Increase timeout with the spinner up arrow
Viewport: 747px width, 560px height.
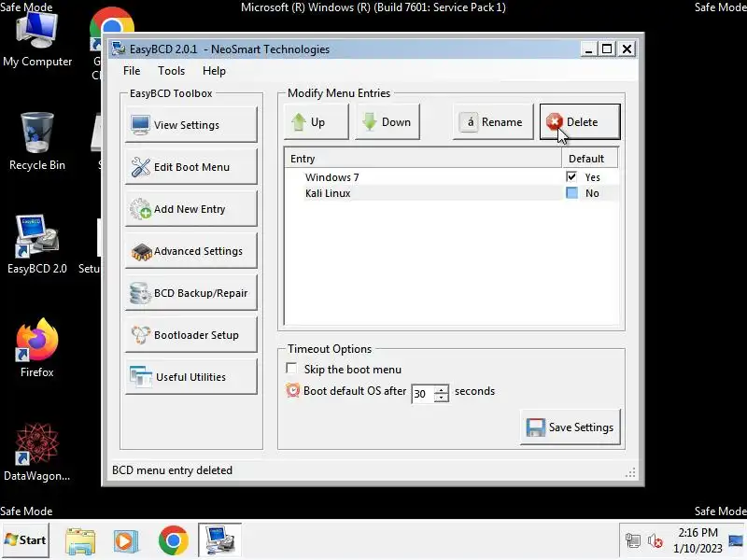coord(442,389)
